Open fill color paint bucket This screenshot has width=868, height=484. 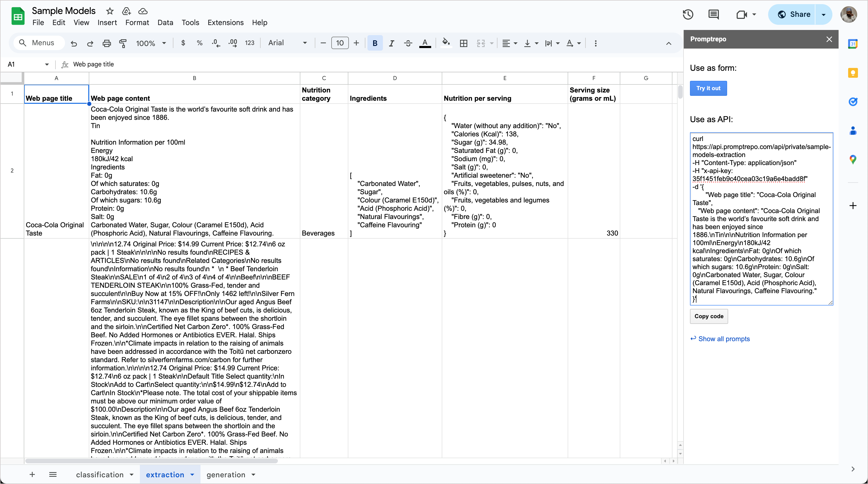(446, 43)
